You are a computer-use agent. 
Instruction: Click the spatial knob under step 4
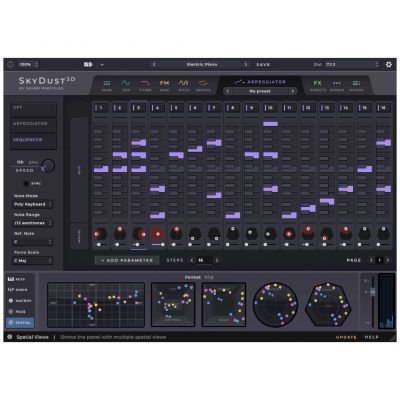tap(157, 234)
